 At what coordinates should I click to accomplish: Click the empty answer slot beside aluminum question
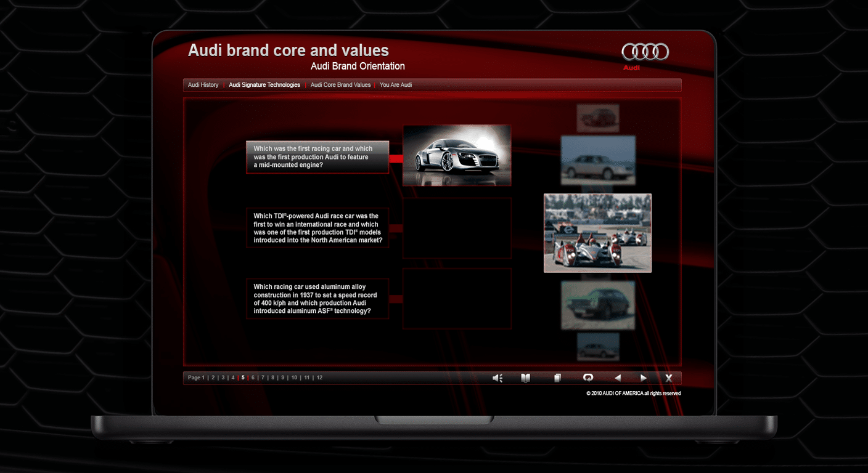457,299
